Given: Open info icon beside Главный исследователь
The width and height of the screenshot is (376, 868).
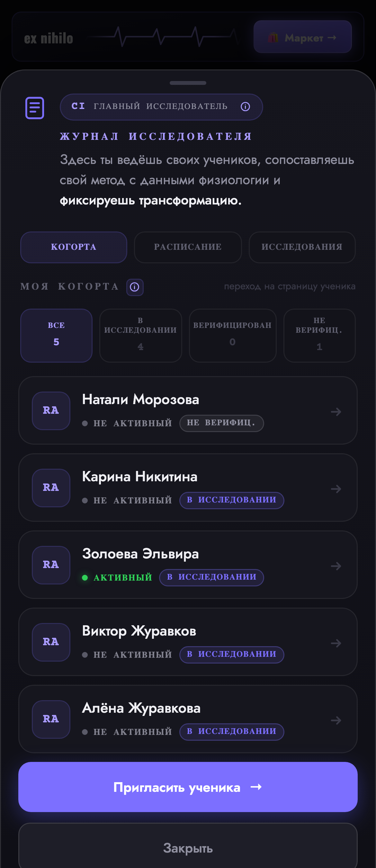Looking at the screenshot, I should 245,107.
